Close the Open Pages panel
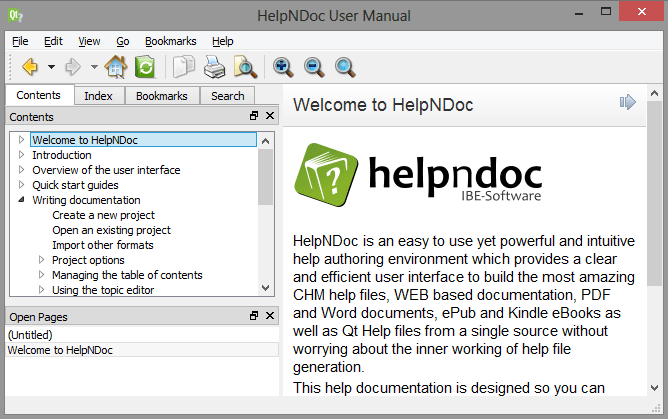Image resolution: width=668 pixels, height=419 pixels. pos(270,316)
